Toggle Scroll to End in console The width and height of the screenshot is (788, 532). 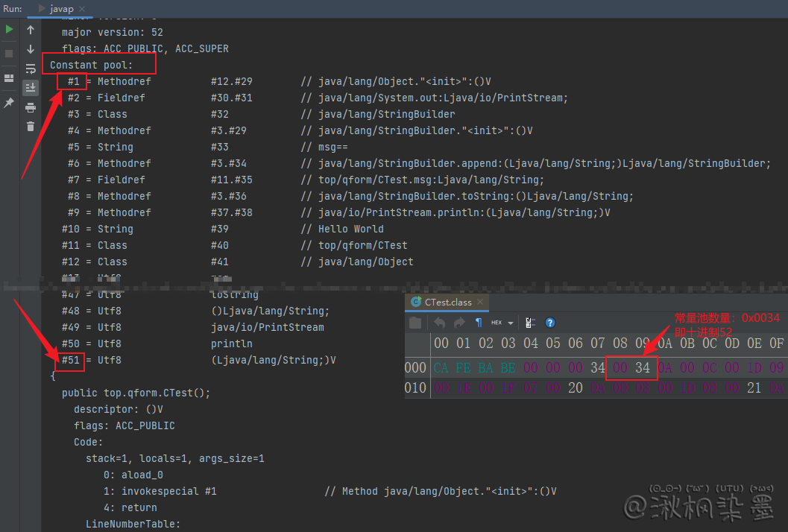coord(31,88)
